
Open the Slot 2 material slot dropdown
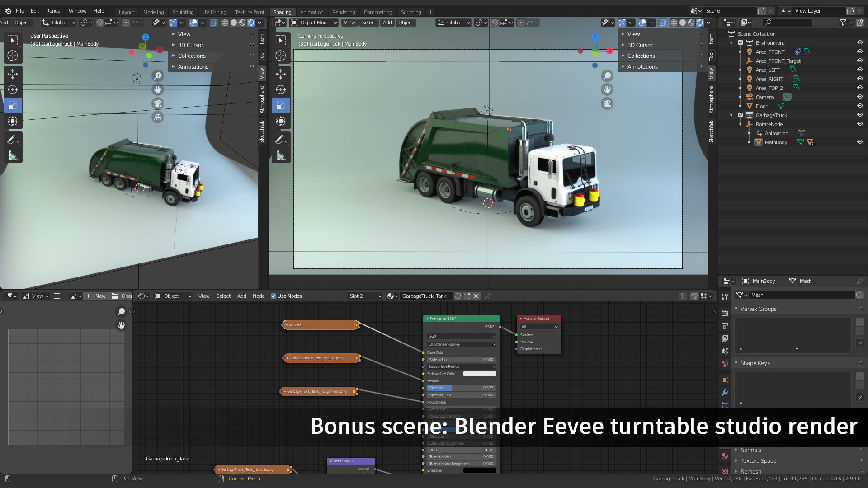pyautogui.click(x=365, y=296)
